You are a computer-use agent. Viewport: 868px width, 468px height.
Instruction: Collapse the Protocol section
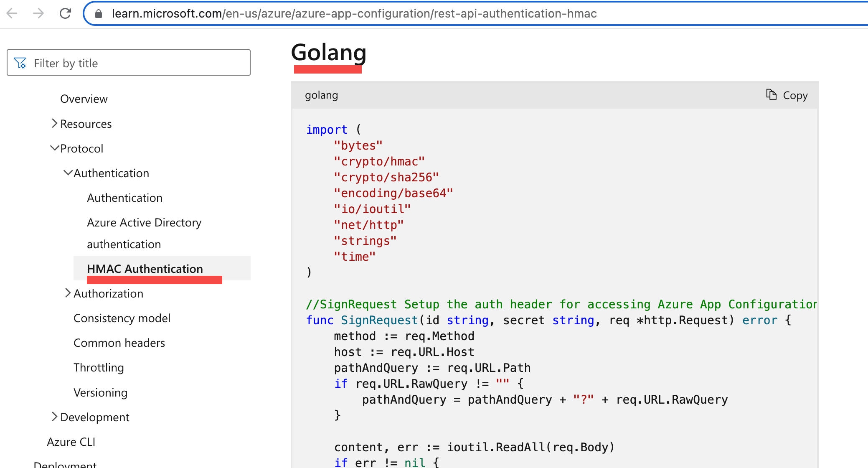click(54, 148)
